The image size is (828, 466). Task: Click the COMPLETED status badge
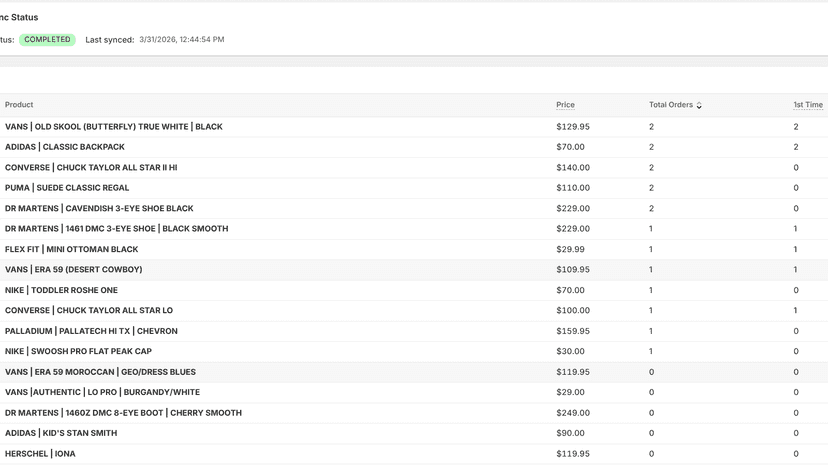(x=48, y=40)
